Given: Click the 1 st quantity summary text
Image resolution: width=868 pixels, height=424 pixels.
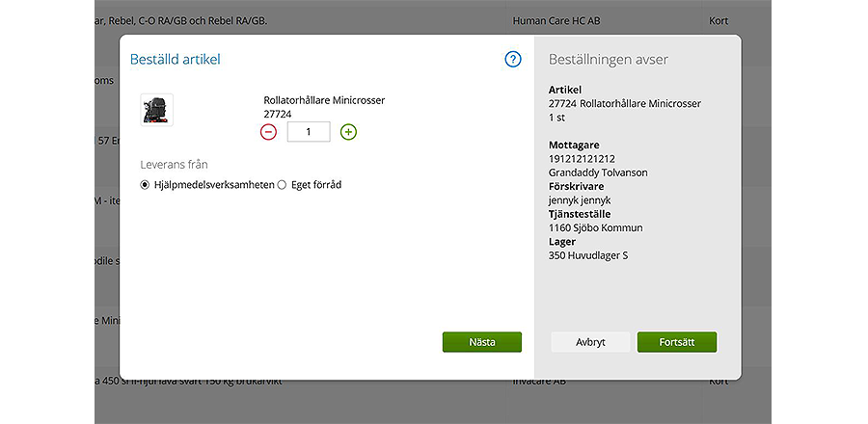Looking at the screenshot, I should [556, 118].
